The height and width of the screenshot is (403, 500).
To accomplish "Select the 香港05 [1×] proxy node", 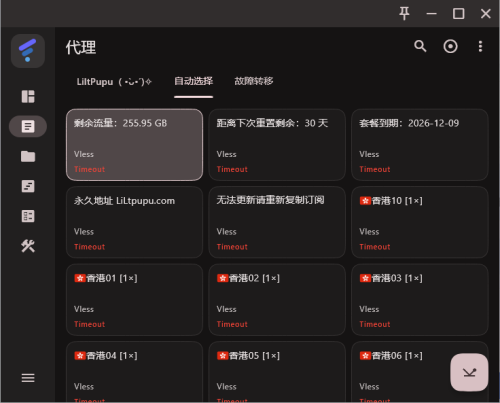I will [277, 372].
